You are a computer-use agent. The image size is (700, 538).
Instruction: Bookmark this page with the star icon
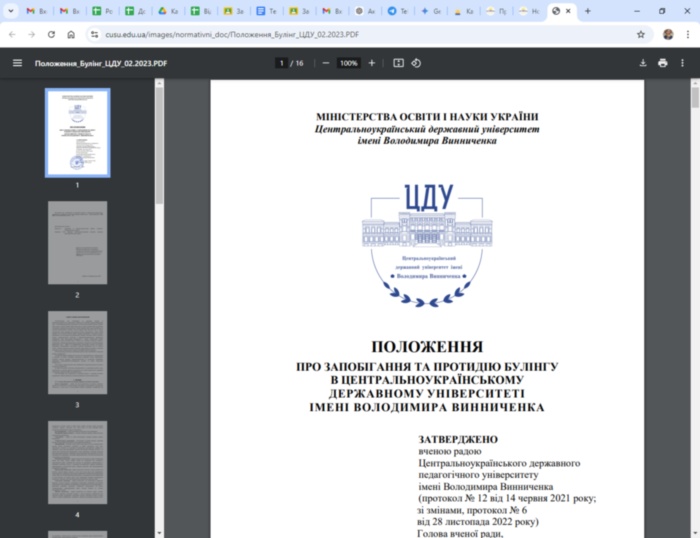[641, 34]
